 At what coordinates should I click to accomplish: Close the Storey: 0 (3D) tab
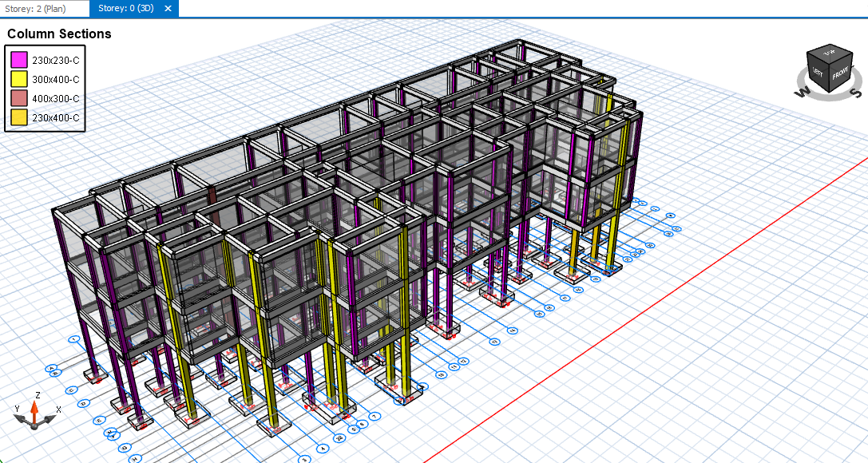(x=168, y=8)
